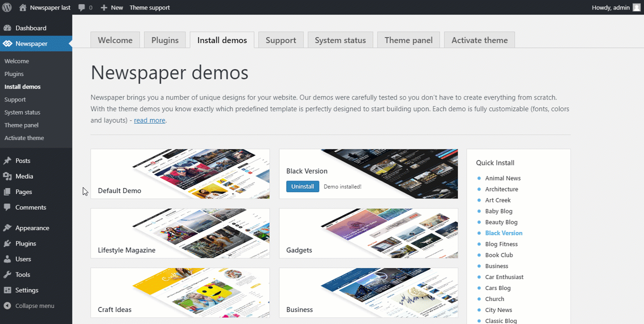Click the WordPress logo icon
Screen dimensions: 644x324
tap(7, 7)
